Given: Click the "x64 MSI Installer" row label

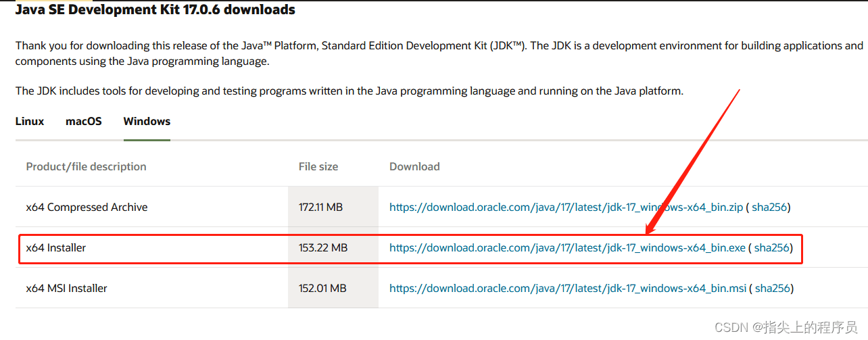Looking at the screenshot, I should [x=66, y=289].
